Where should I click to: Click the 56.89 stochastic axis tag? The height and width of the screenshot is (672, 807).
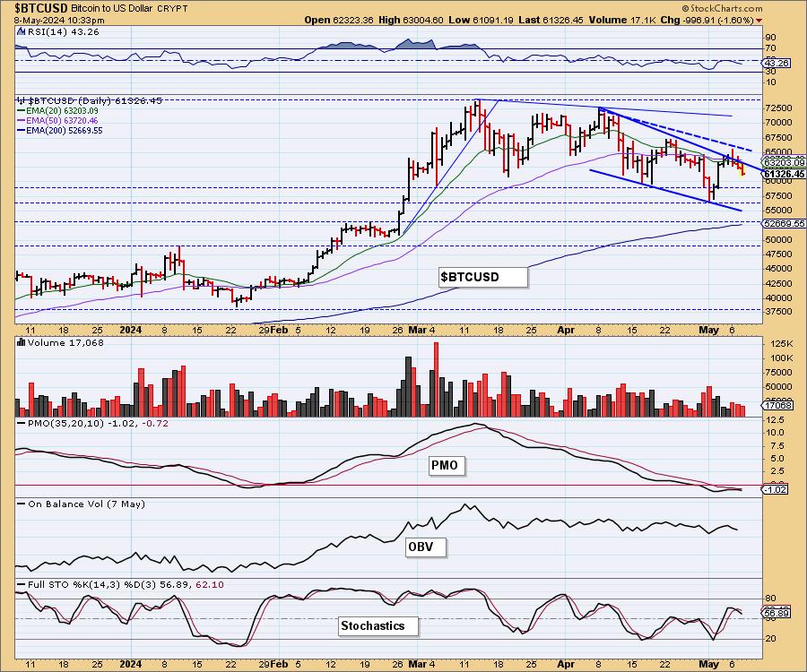[777, 614]
